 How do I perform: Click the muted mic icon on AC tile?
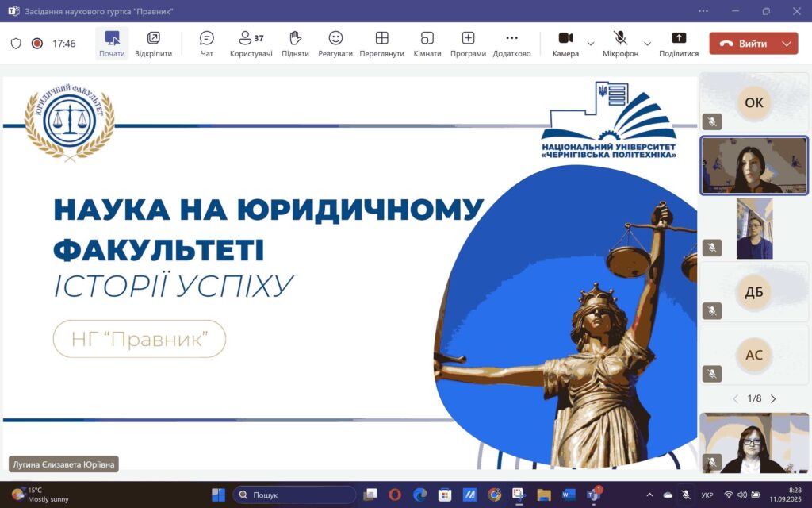pyautogui.click(x=712, y=374)
